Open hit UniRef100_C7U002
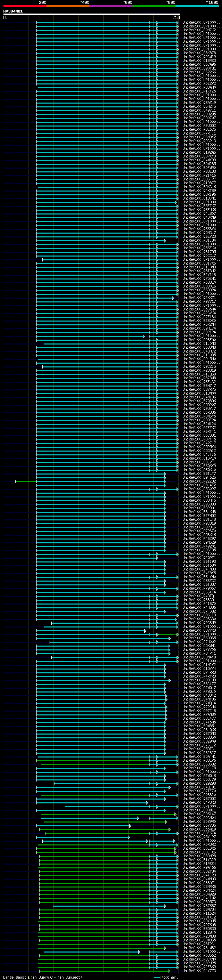 (199, 642)
